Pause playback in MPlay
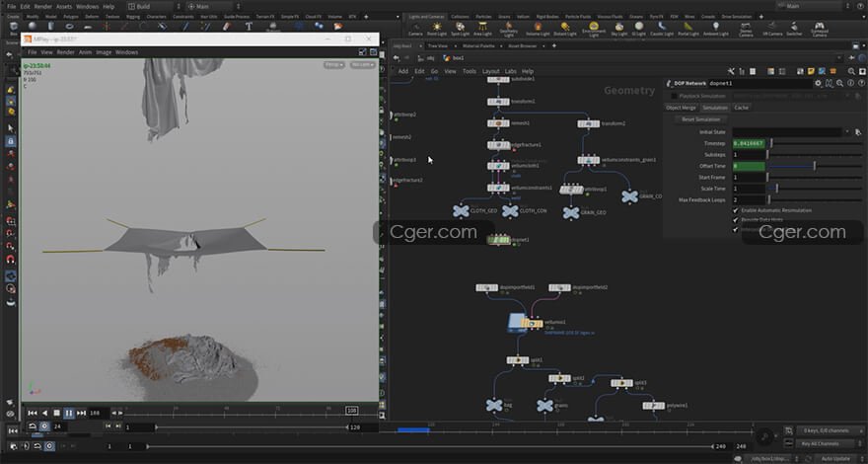The width and height of the screenshot is (868, 464). point(69,413)
